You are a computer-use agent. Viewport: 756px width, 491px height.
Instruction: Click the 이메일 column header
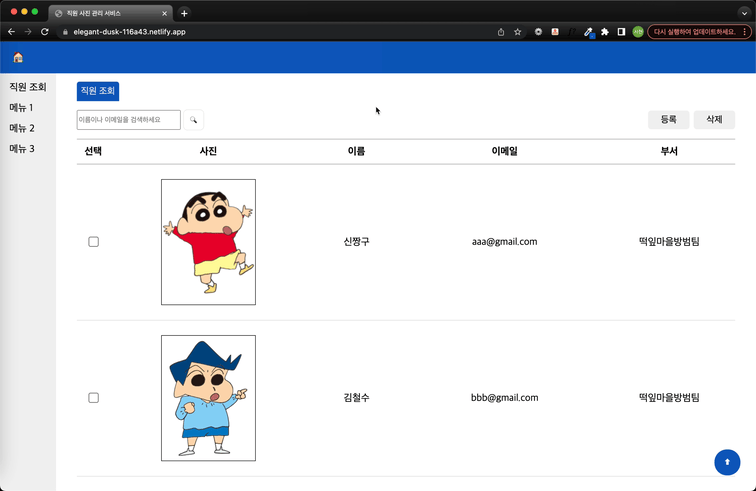tap(504, 151)
